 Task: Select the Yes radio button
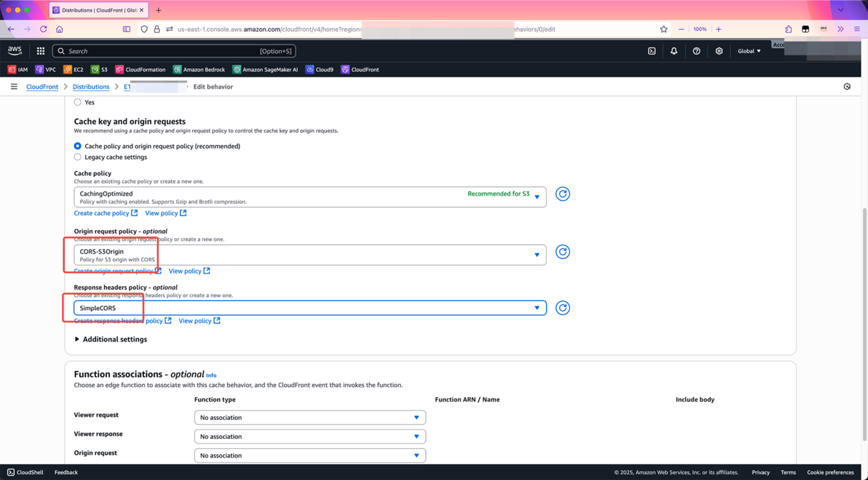coord(77,102)
